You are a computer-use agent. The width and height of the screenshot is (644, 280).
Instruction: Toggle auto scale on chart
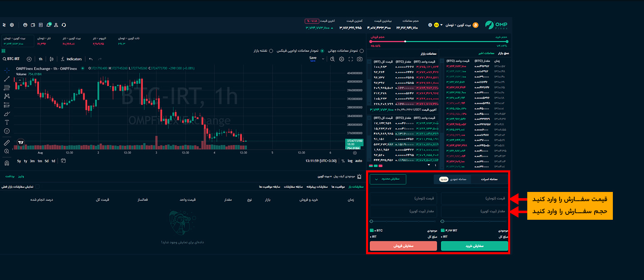(x=358, y=161)
